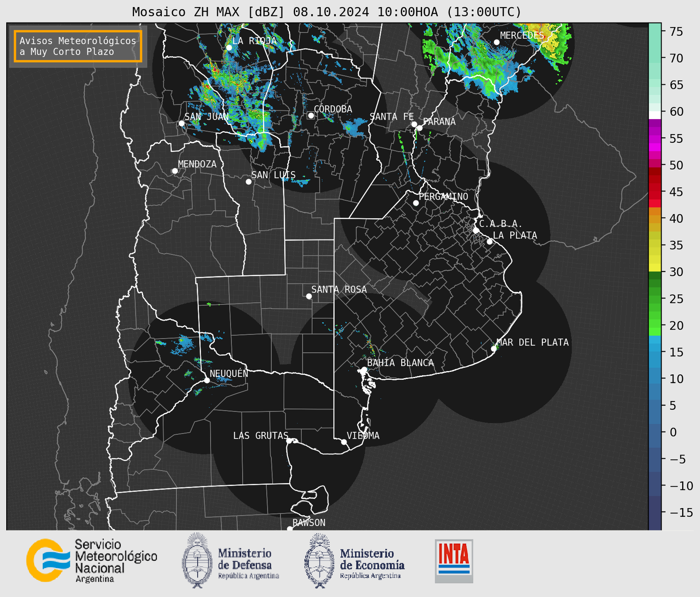Select the Paraná city marker
Image resolution: width=700 pixels, height=597 pixels.
click(x=420, y=128)
